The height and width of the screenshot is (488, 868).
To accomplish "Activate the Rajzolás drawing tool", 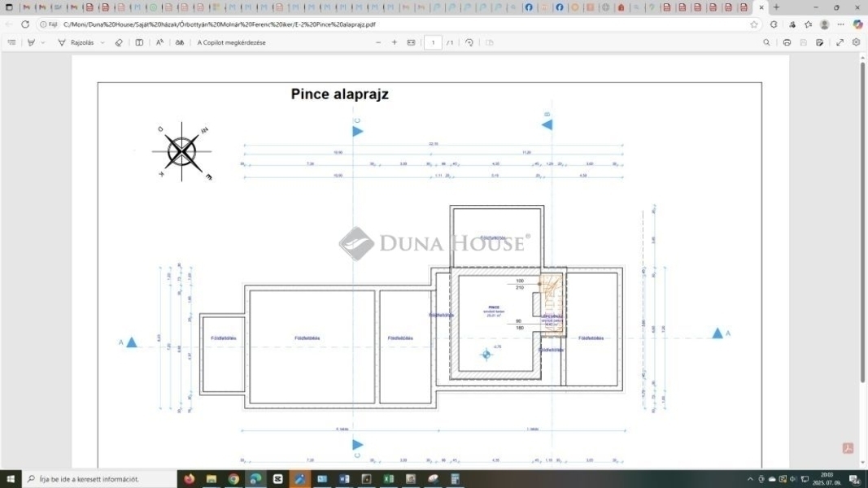I will 76,42.
